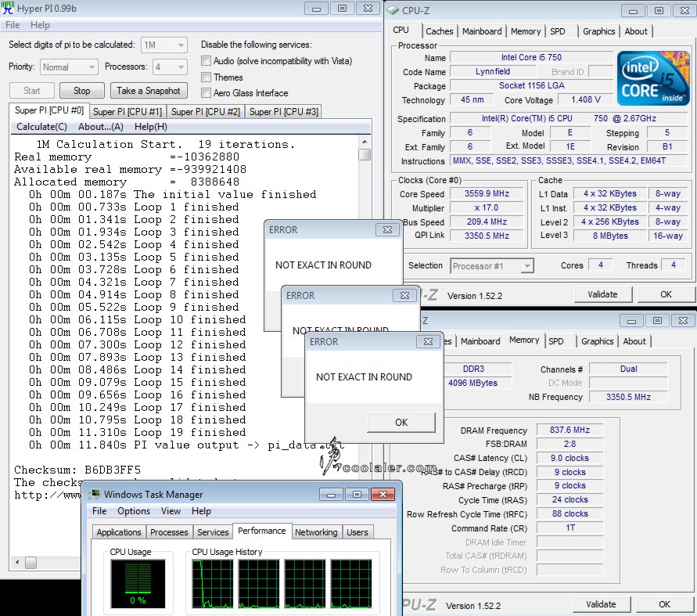Minimize the Hyper PI window

point(317,9)
